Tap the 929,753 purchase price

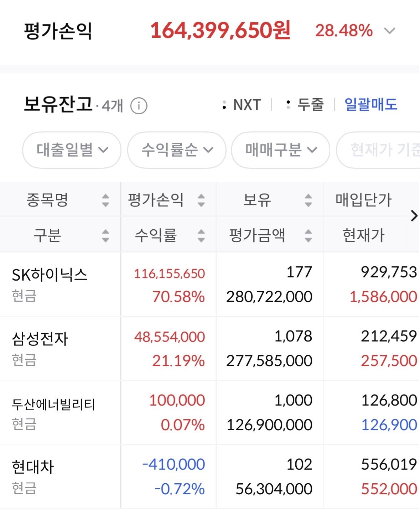point(389,272)
